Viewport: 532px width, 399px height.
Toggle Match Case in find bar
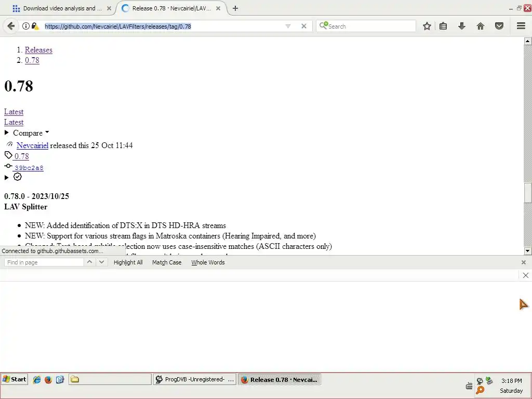pyautogui.click(x=167, y=262)
